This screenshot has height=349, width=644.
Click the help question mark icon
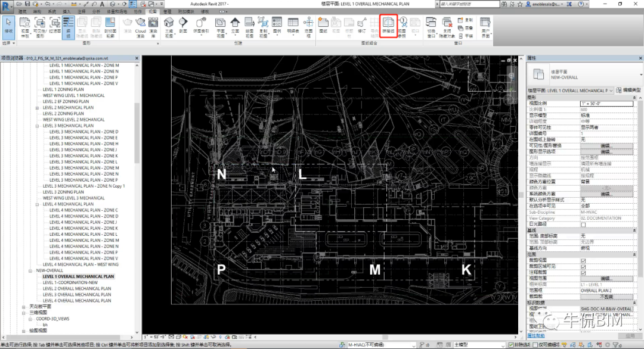[x=581, y=4]
